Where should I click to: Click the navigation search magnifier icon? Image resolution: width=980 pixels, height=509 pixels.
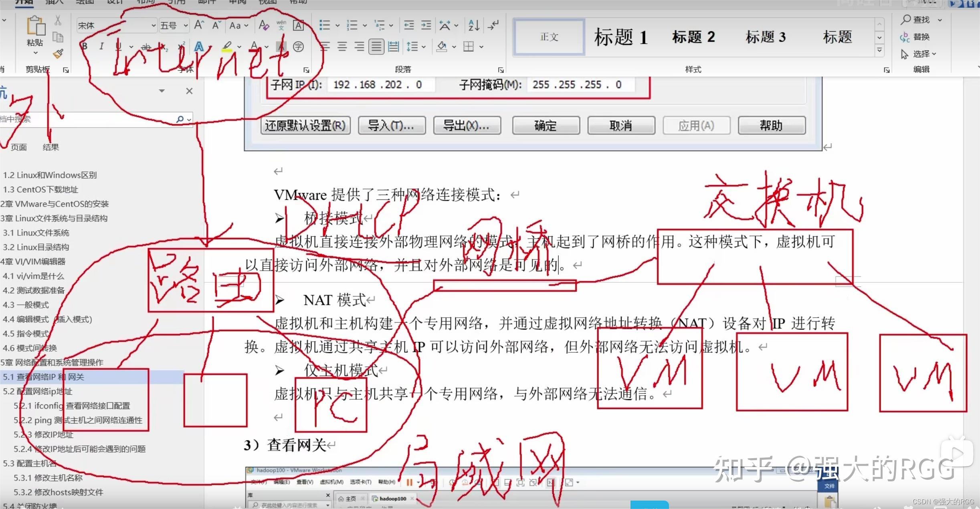click(180, 119)
